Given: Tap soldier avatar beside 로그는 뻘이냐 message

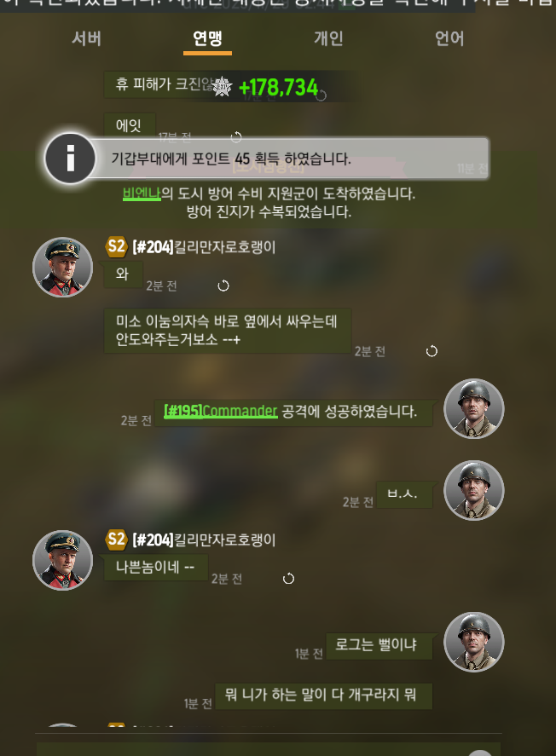Looking at the screenshot, I should 474,642.
